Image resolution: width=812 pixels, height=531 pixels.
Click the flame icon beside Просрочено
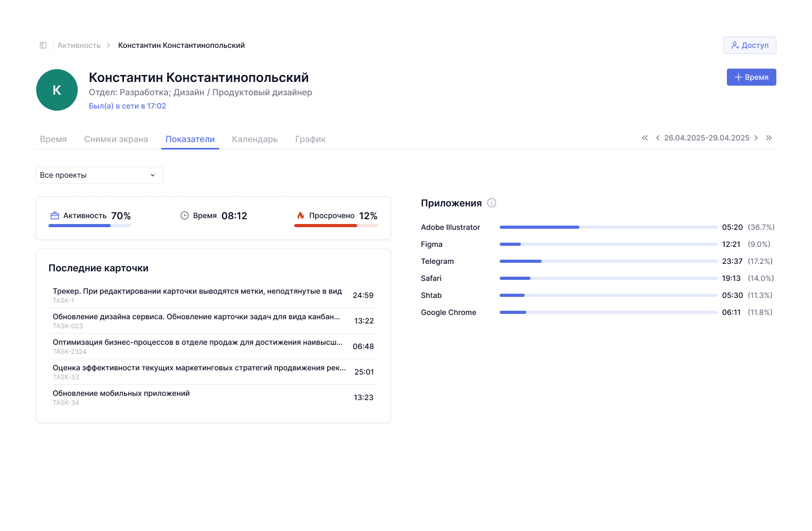pos(301,215)
